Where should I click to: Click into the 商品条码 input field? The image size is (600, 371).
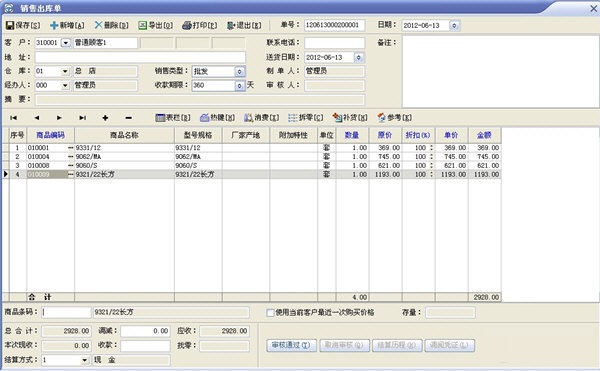tap(66, 312)
